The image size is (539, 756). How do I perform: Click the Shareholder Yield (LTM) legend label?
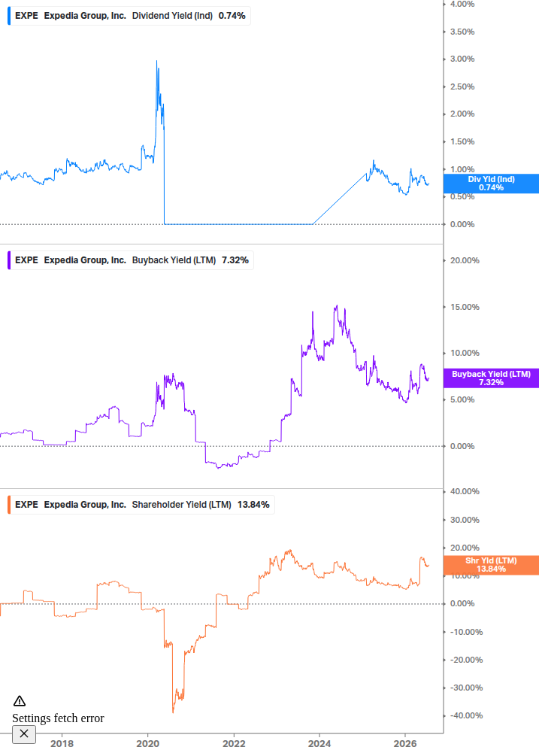(182, 504)
